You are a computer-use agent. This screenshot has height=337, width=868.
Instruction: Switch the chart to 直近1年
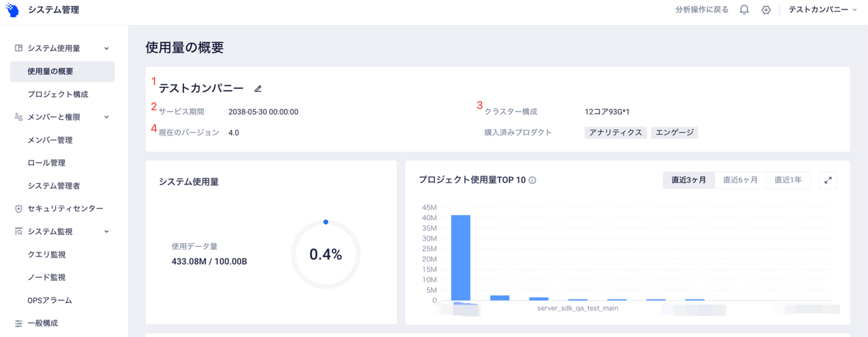788,180
